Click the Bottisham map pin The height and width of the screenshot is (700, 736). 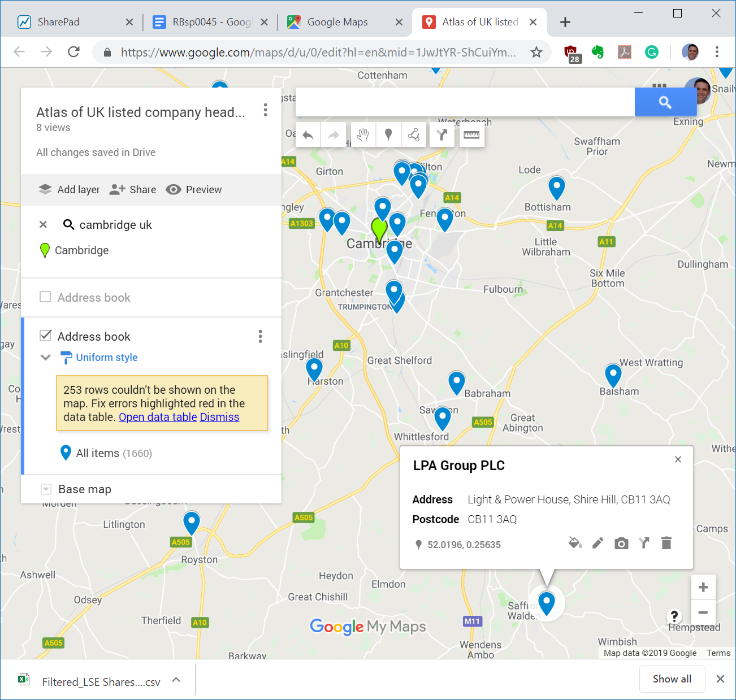(x=557, y=187)
